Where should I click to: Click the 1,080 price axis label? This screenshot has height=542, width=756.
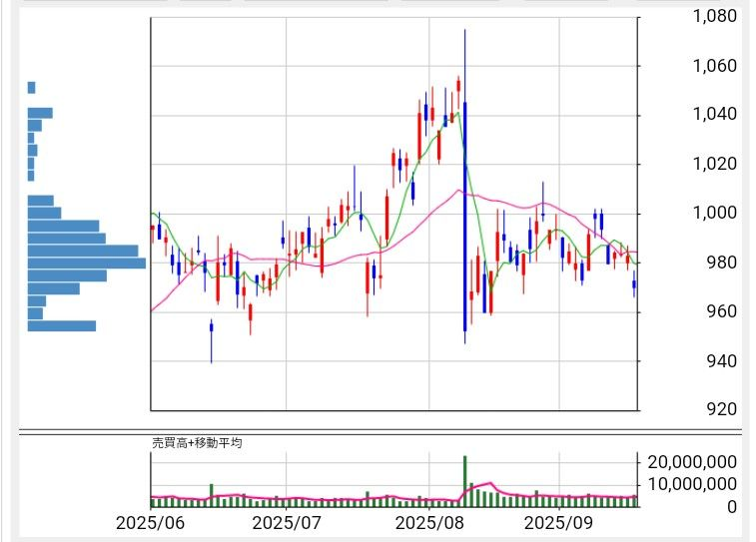[x=714, y=16]
